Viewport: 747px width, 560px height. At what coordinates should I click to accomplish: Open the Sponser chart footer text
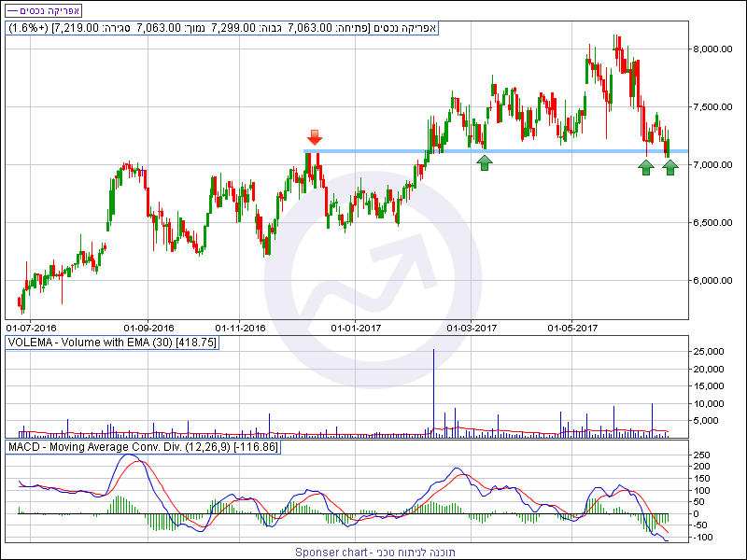tap(375, 553)
